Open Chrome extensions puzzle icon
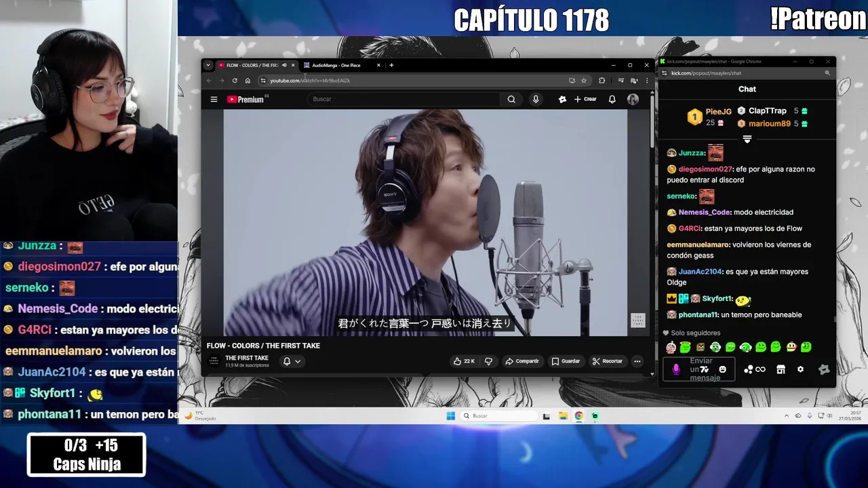Screen dimensions: 868x488 (x=601, y=81)
